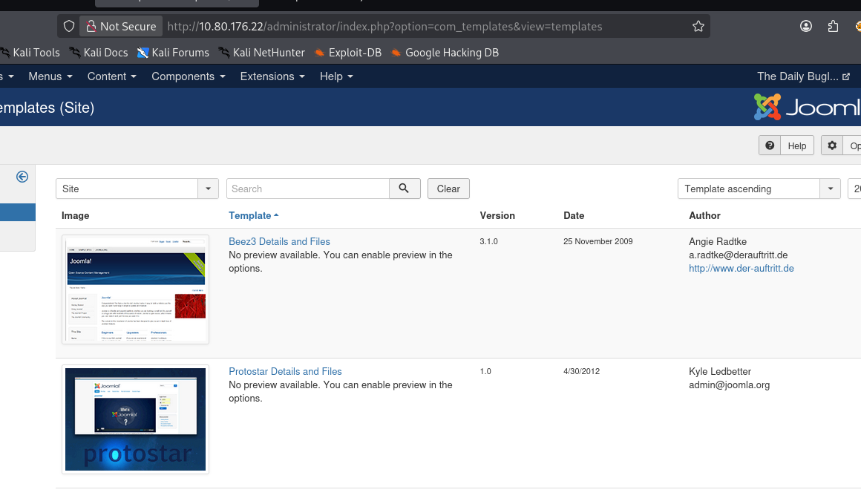Image resolution: width=861 pixels, height=504 pixels.
Task: Open Protostar Details and Files
Action: pyautogui.click(x=285, y=371)
